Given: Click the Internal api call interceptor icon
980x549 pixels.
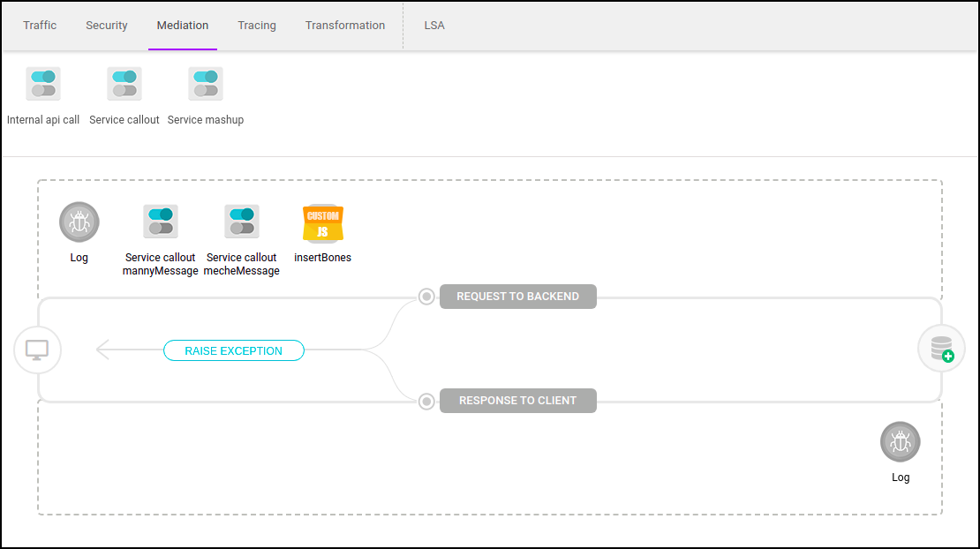Looking at the screenshot, I should coord(43,84).
